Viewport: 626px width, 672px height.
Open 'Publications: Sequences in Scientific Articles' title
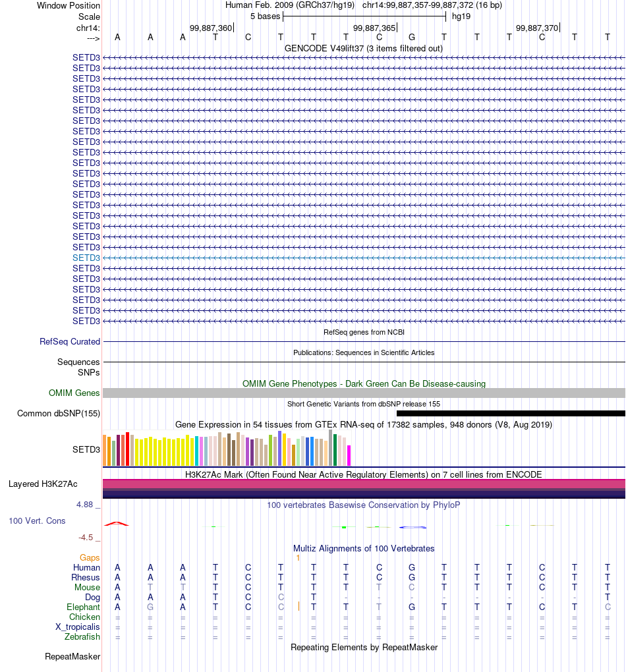(364, 352)
